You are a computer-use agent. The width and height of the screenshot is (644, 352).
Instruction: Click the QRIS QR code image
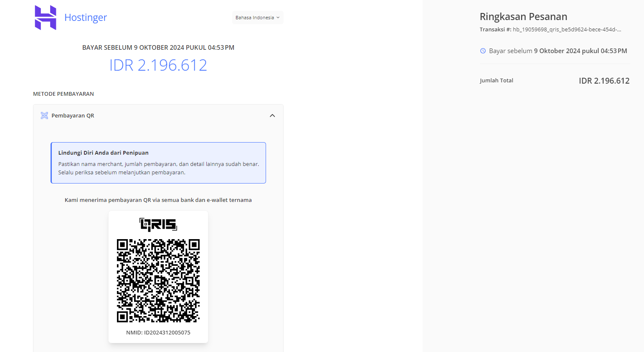(158, 281)
